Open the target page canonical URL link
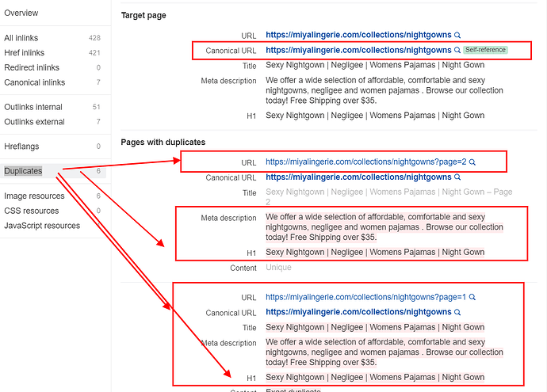The width and height of the screenshot is (547, 392). (358, 50)
